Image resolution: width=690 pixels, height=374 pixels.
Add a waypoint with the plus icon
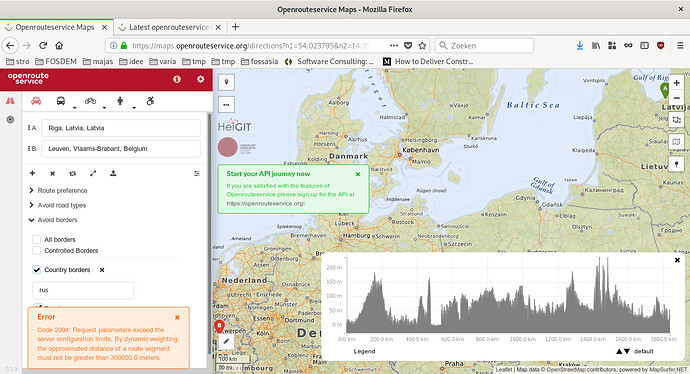tap(32, 173)
